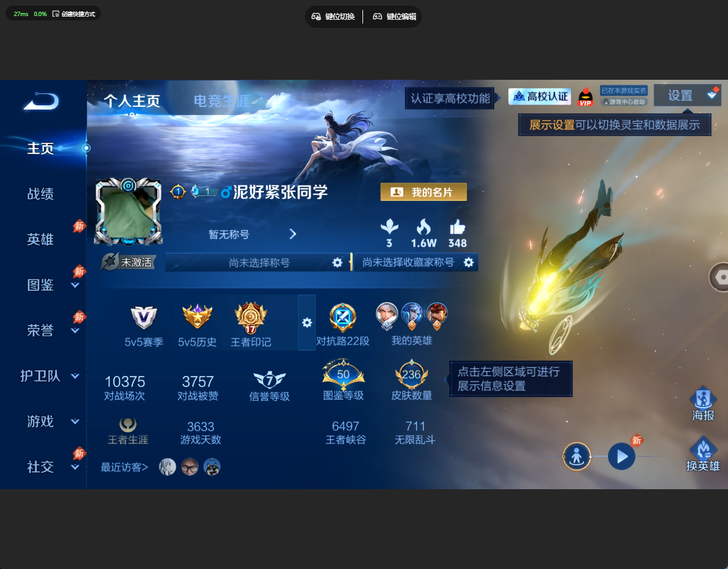The height and width of the screenshot is (569, 728).
Task: Click 3757 对战被赞 stat
Action: (198, 388)
